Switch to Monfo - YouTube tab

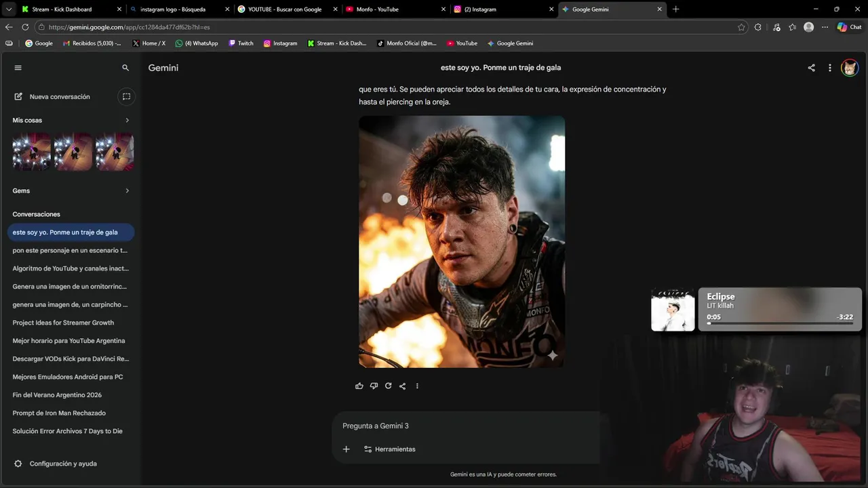[x=395, y=9]
